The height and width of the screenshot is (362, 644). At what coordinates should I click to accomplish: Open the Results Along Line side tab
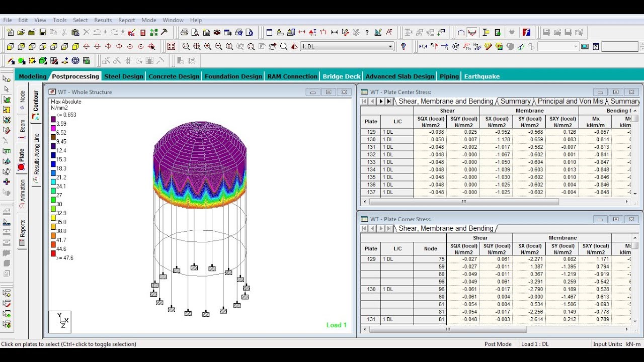pos(36,158)
